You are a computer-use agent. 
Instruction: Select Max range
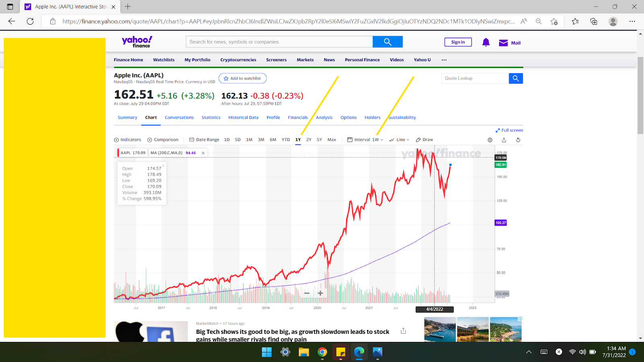(x=332, y=140)
